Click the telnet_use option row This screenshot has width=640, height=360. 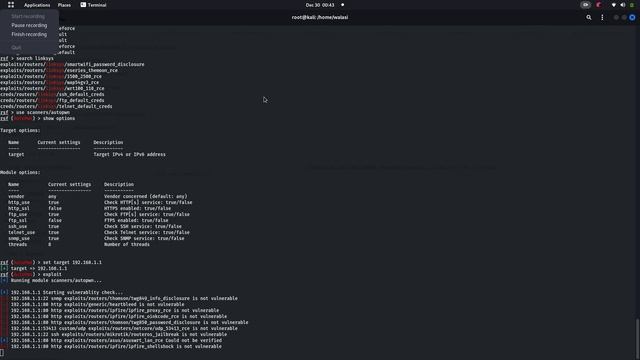[99, 232]
